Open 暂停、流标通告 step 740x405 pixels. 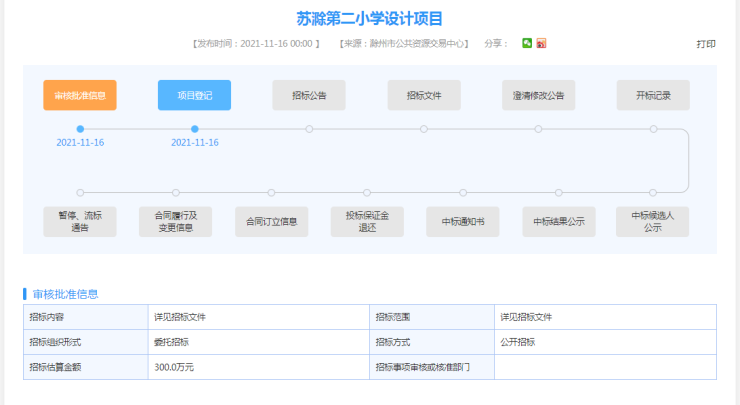[x=80, y=221]
